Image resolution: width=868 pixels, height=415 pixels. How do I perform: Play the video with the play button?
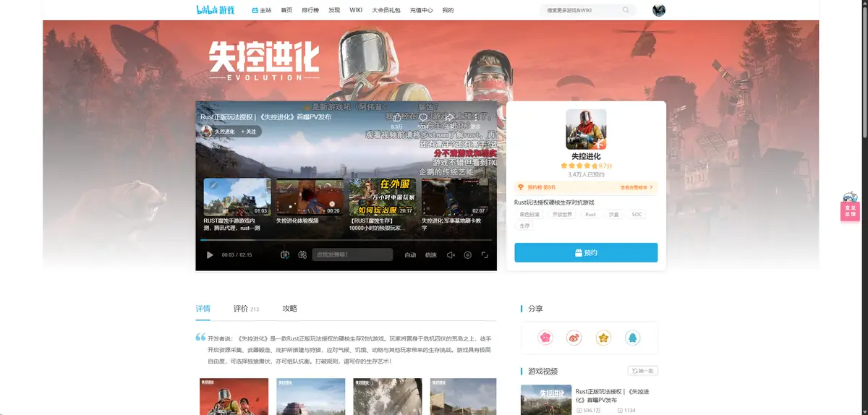[210, 255]
